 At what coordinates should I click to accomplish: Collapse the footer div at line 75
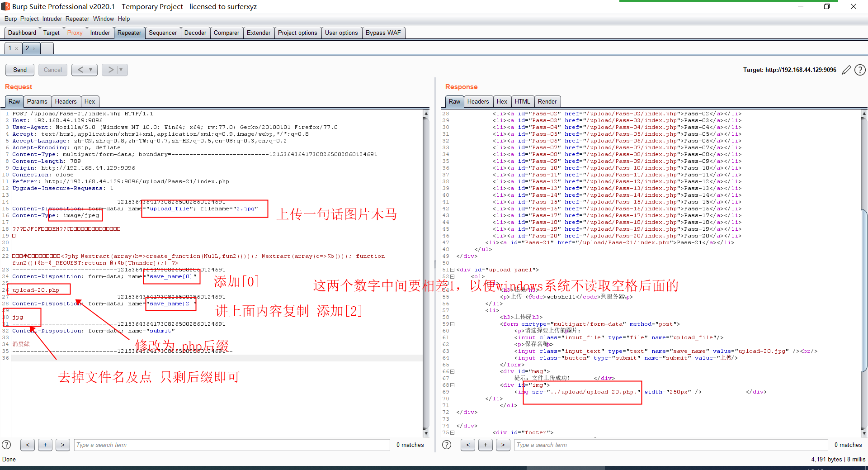pyautogui.click(x=453, y=432)
